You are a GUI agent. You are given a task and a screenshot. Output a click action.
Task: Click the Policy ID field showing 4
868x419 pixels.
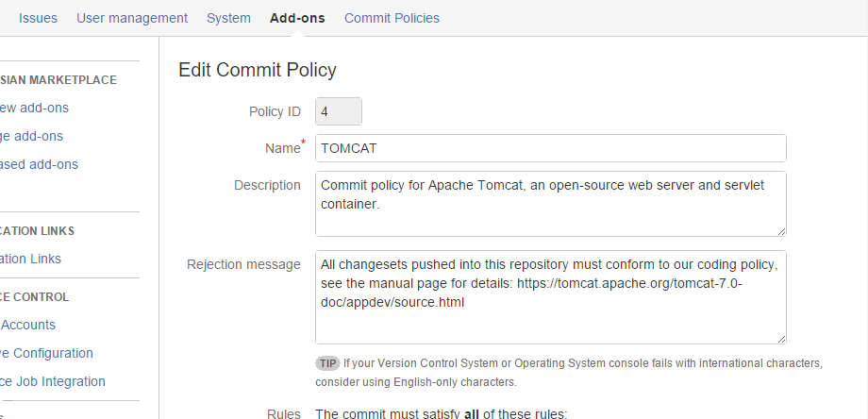(x=338, y=111)
